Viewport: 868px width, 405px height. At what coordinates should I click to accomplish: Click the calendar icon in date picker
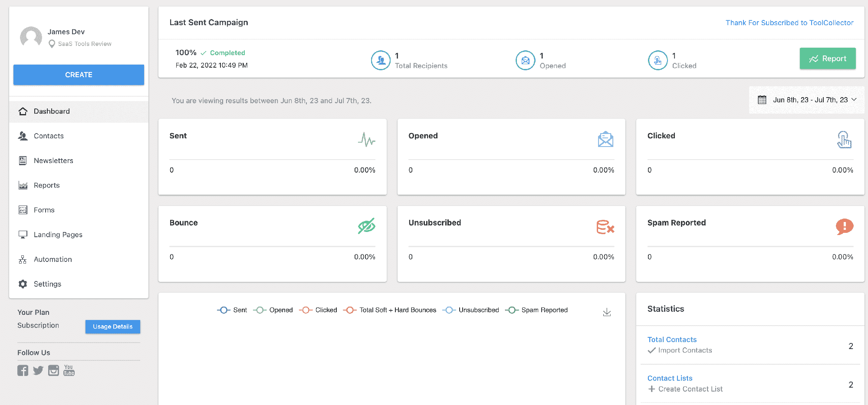(x=762, y=100)
